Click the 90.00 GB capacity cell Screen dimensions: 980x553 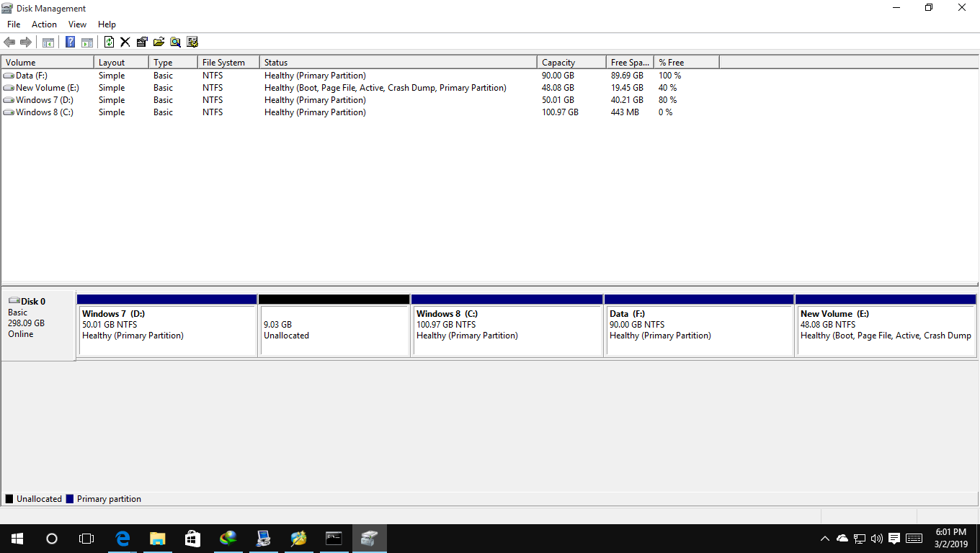click(558, 76)
